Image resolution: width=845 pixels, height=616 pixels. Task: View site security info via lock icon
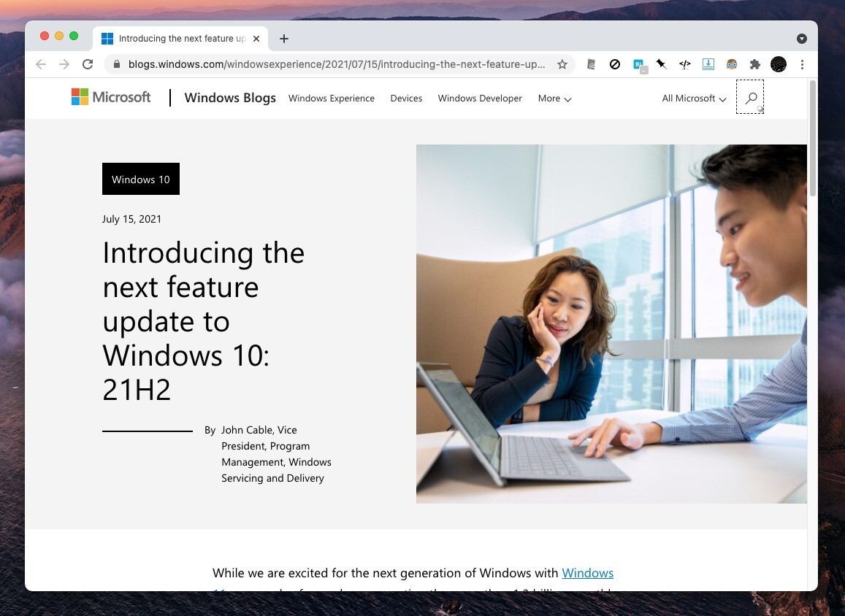click(x=116, y=65)
